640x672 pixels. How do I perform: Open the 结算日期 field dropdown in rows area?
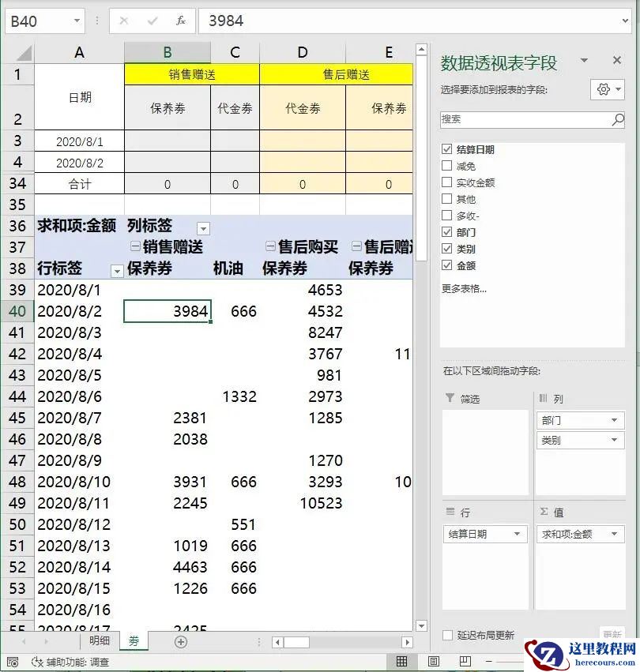[x=517, y=534]
